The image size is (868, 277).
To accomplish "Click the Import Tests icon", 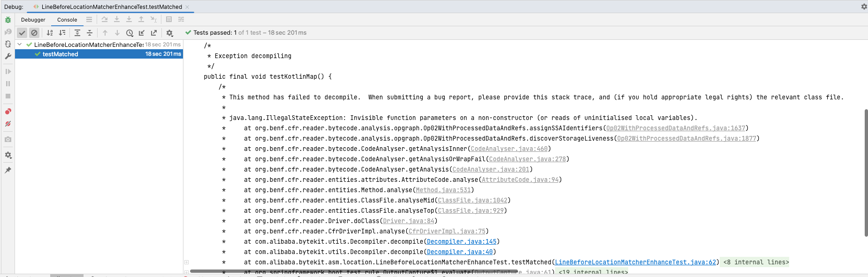I will pyautogui.click(x=142, y=33).
